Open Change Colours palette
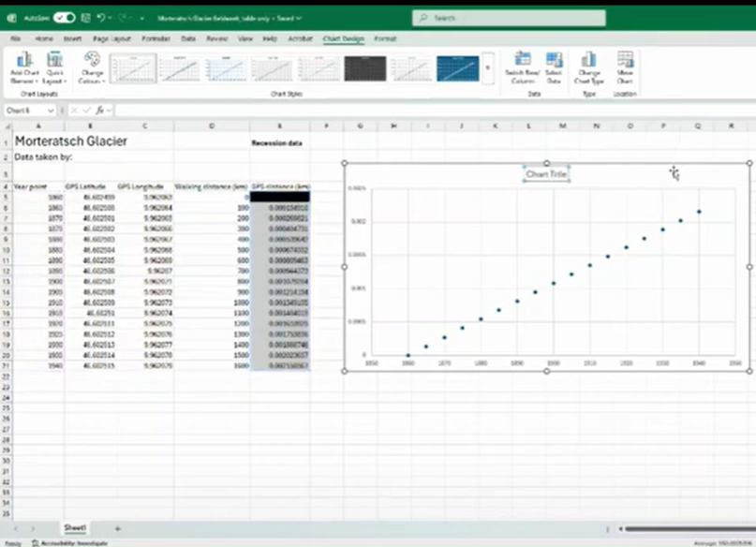The image size is (756, 547). [92, 67]
